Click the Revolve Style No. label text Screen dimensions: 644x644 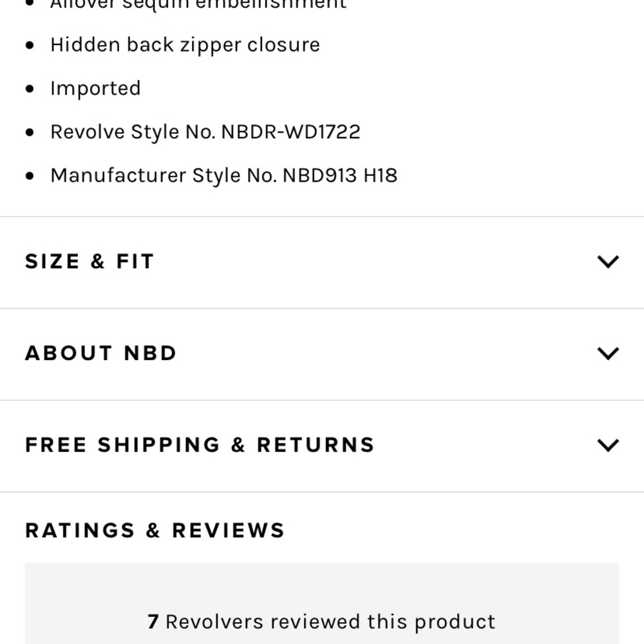[134, 132]
